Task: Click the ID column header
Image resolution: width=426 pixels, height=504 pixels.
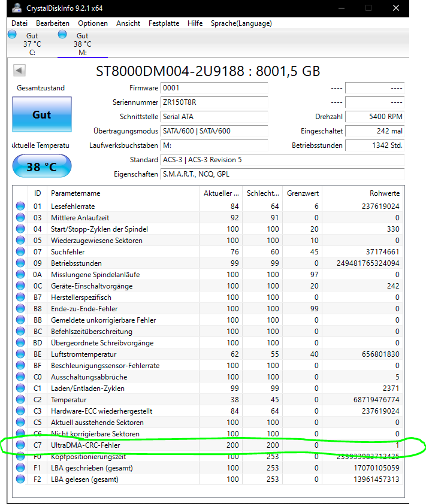Action: tap(37, 193)
